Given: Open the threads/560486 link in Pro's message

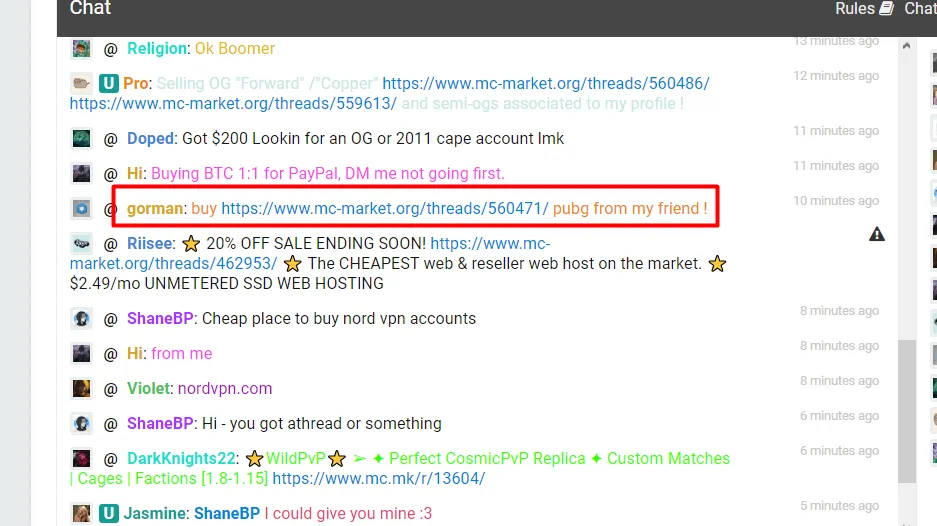Looking at the screenshot, I should (546, 83).
